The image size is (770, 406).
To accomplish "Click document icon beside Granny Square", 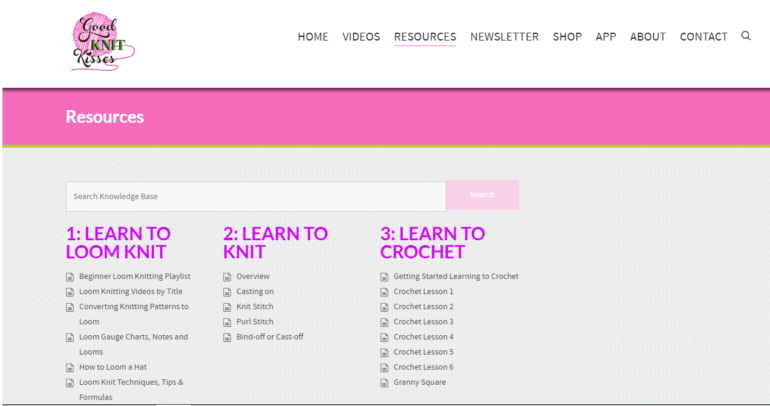I will 384,383.
